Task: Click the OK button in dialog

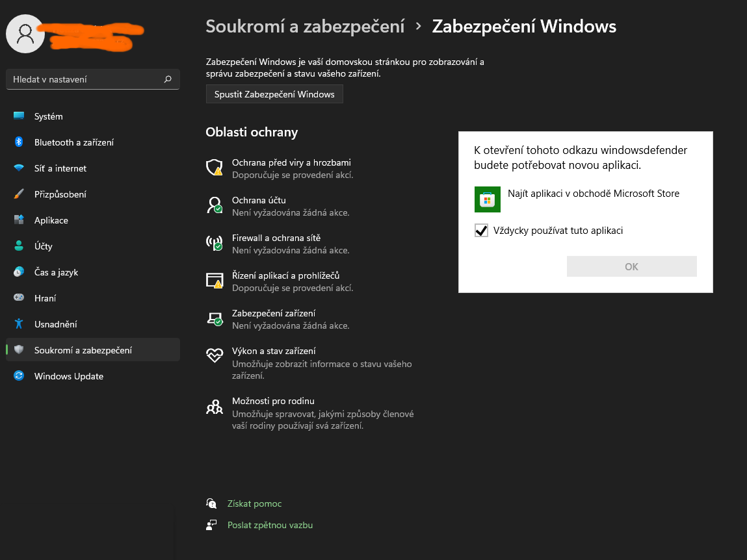Action: point(631,266)
